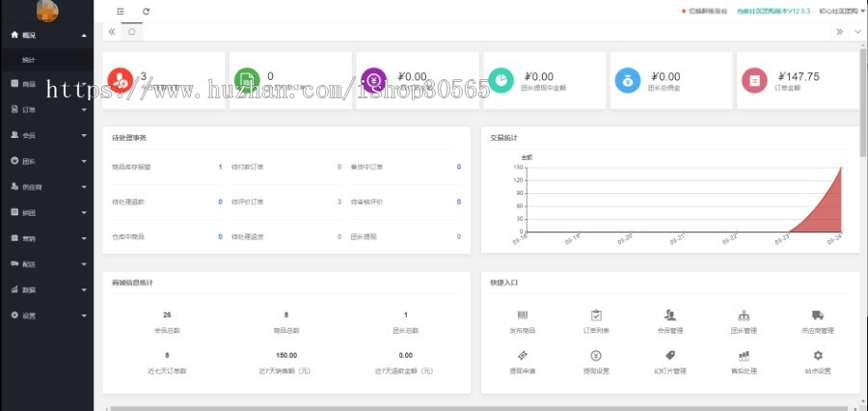Click the 备货中订单 count value
The width and height of the screenshot is (868, 411).
click(x=458, y=167)
